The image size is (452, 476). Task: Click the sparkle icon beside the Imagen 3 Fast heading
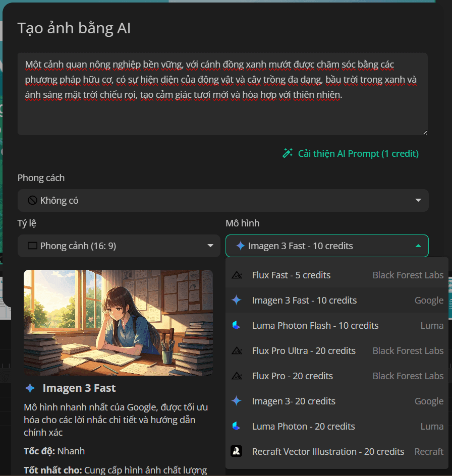(30, 388)
